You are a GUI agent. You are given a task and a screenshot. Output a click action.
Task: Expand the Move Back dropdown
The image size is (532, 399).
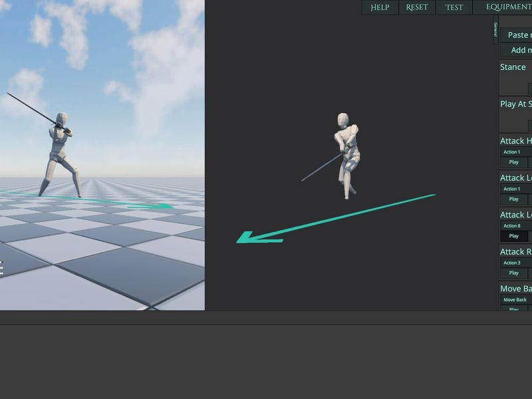pyautogui.click(x=516, y=300)
